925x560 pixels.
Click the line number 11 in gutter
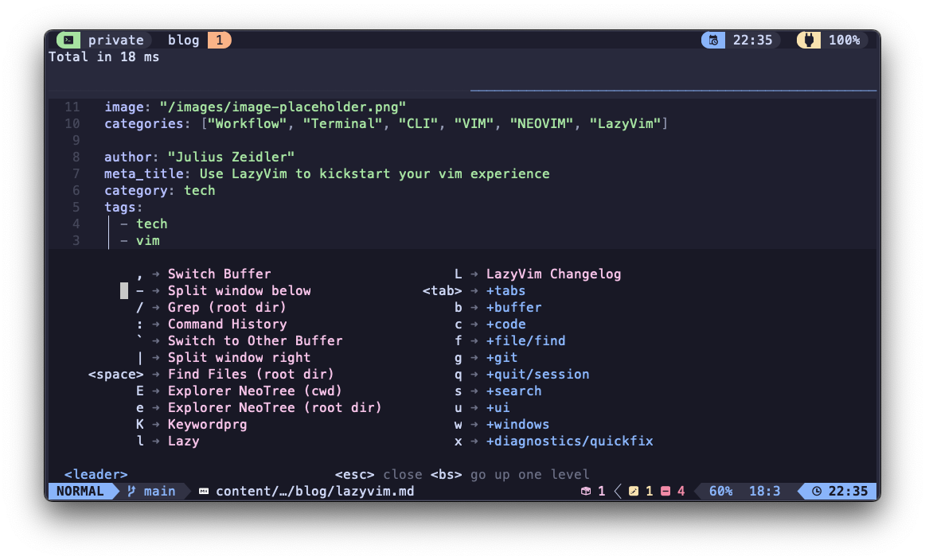pos(72,107)
